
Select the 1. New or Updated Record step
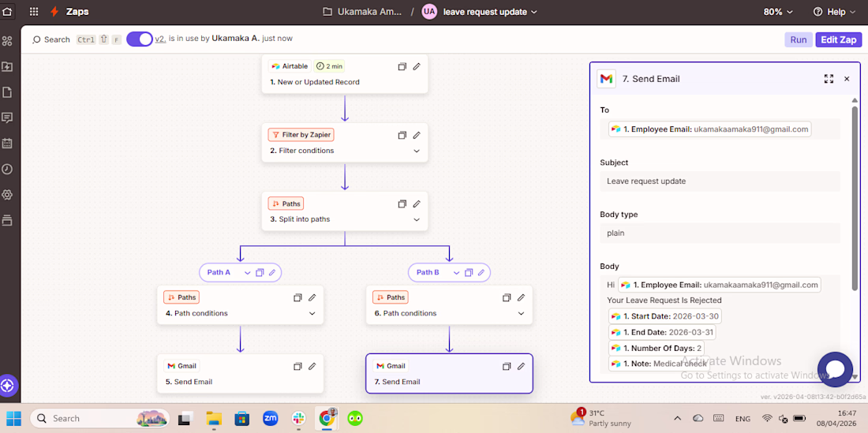click(345, 74)
